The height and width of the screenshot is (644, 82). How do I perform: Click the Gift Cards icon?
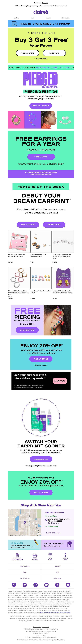coord(50,555)
